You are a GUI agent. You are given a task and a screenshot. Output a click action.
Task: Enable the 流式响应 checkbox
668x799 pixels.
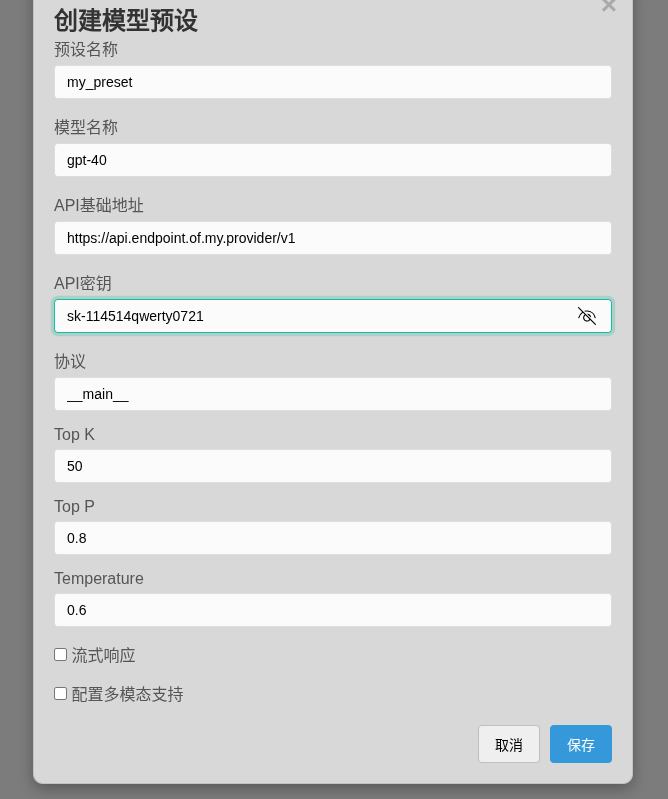(61, 654)
